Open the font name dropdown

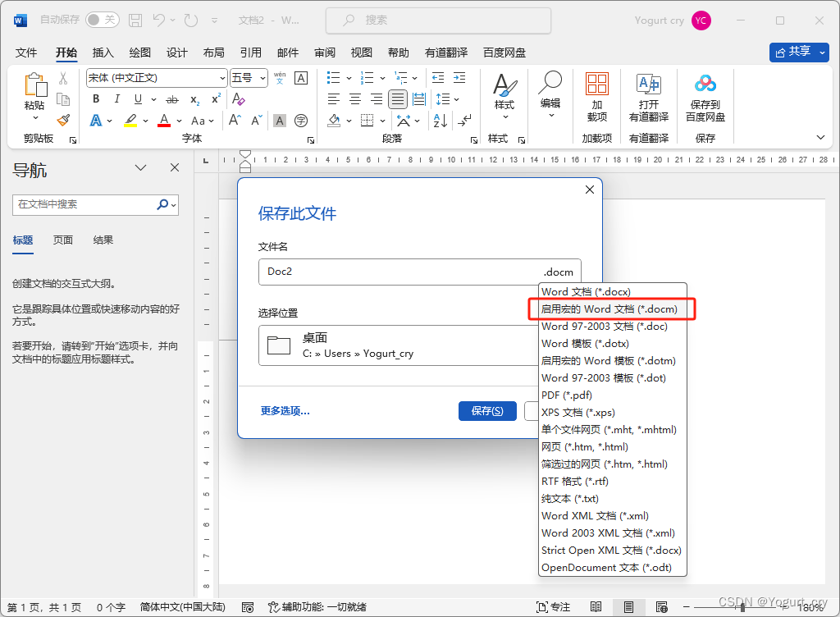222,78
